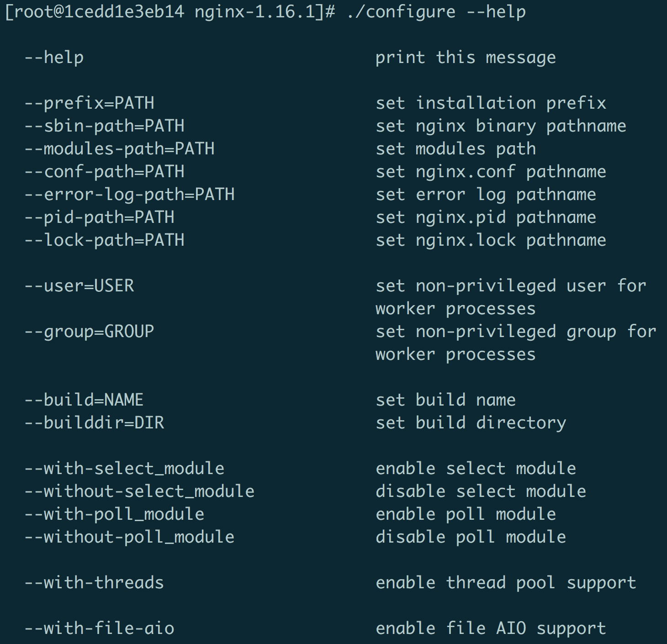
Task: Click the --pid-path=PATH option
Action: pos(100,217)
